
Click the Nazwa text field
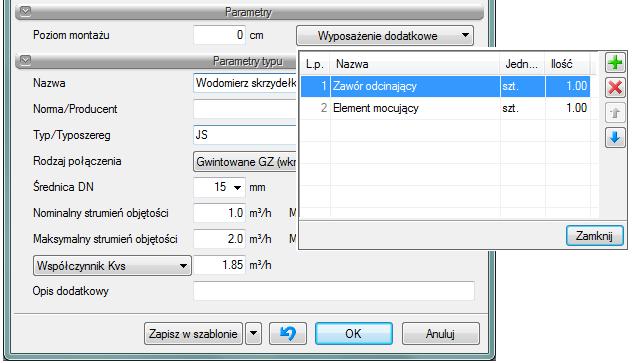coord(245,83)
